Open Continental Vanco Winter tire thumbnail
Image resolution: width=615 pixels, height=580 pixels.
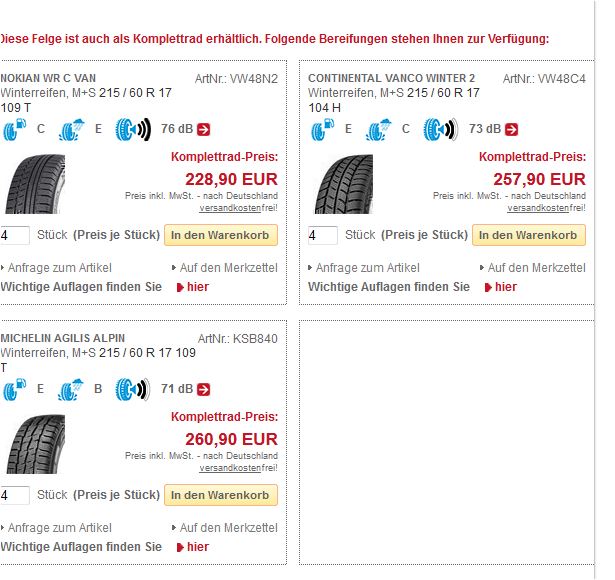point(343,184)
